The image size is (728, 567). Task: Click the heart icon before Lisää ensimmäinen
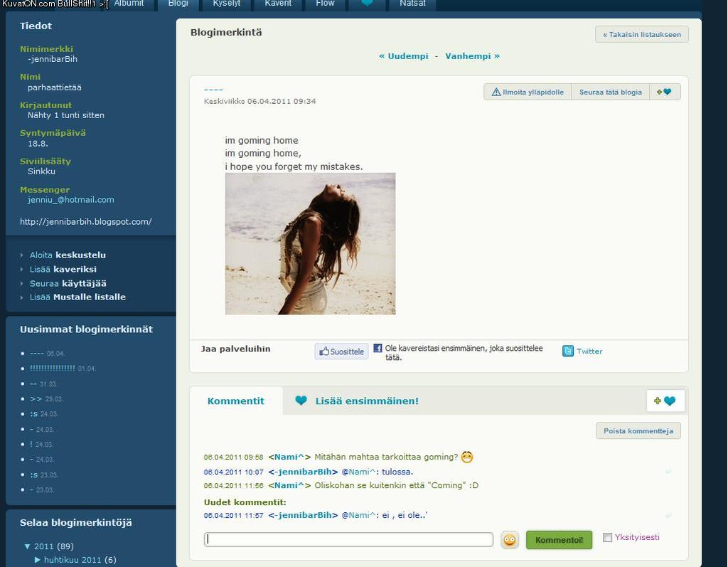[301, 401]
